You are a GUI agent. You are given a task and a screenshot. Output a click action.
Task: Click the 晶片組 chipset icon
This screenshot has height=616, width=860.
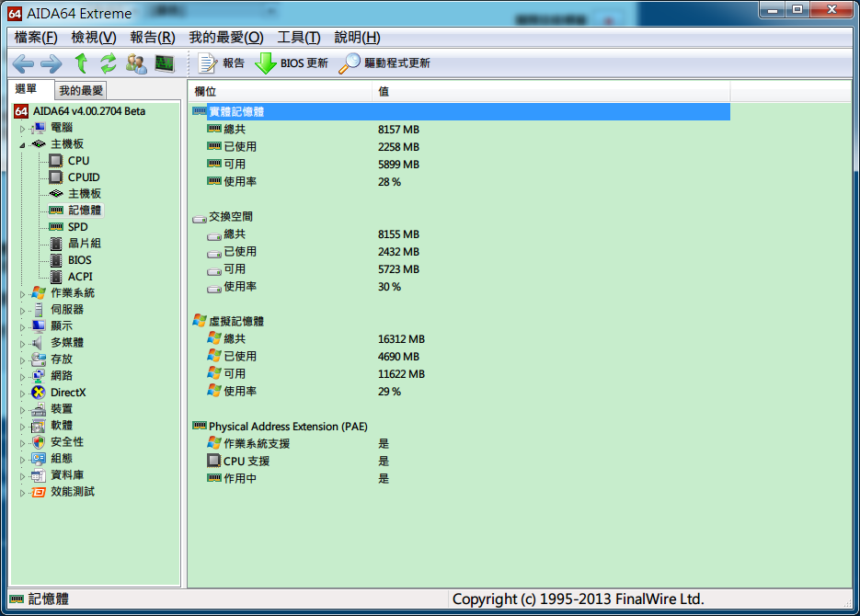coord(56,244)
